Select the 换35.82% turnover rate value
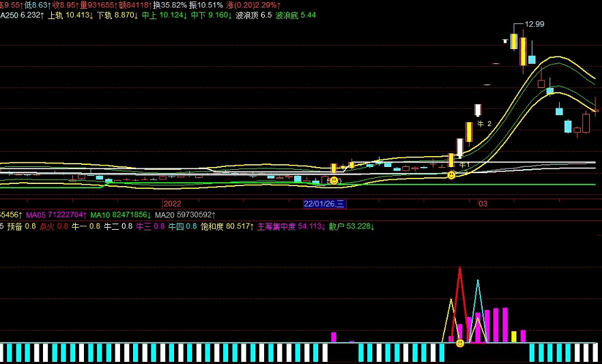Viewport: 602px width, 364px height. 170,5
